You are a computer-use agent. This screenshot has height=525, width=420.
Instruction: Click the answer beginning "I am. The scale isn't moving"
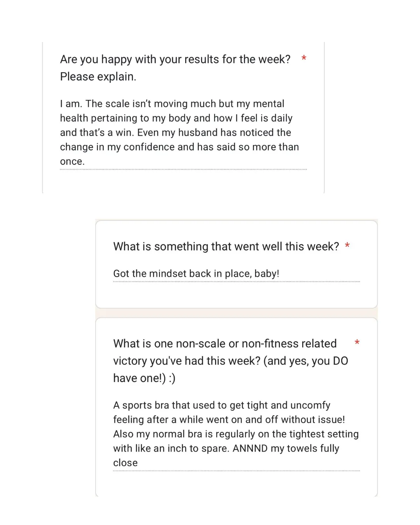(183, 133)
